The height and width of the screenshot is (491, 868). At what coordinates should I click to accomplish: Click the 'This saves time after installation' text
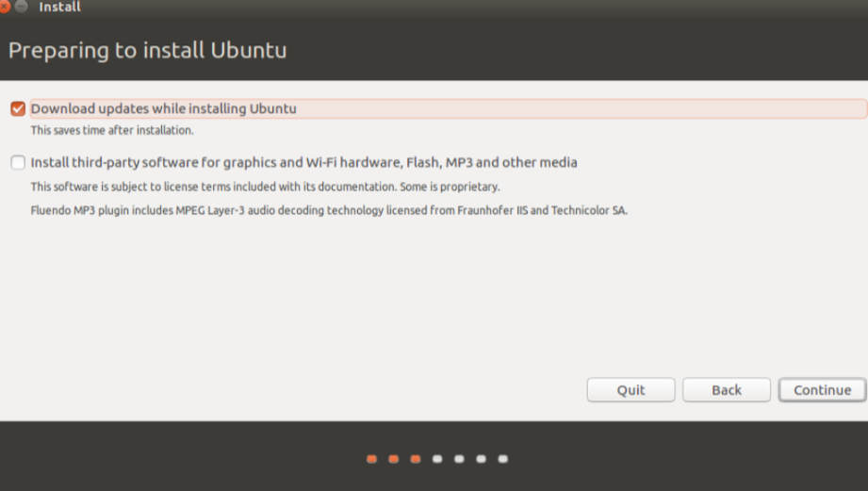click(x=112, y=130)
